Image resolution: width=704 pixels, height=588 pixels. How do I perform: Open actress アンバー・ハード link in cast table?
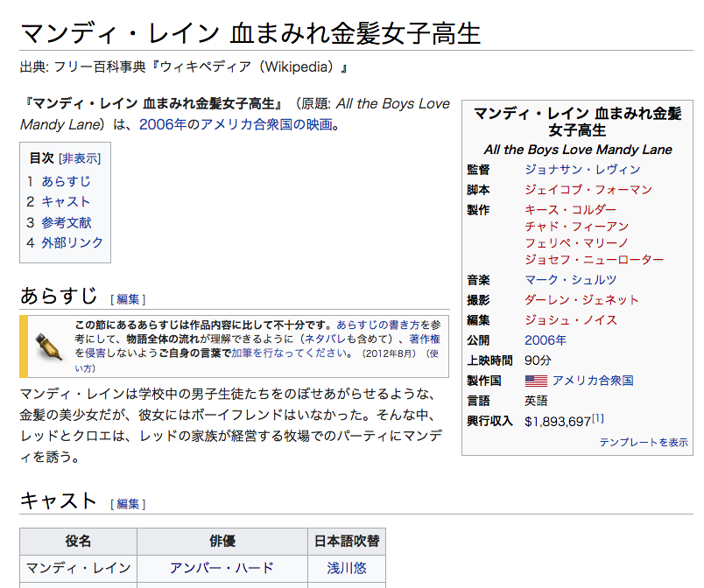pyautogui.click(x=222, y=568)
